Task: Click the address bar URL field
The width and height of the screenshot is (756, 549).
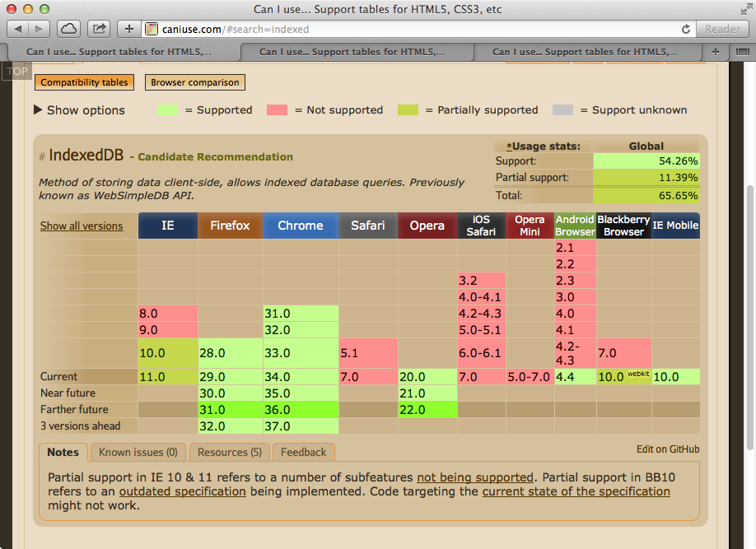Action: coord(419,29)
